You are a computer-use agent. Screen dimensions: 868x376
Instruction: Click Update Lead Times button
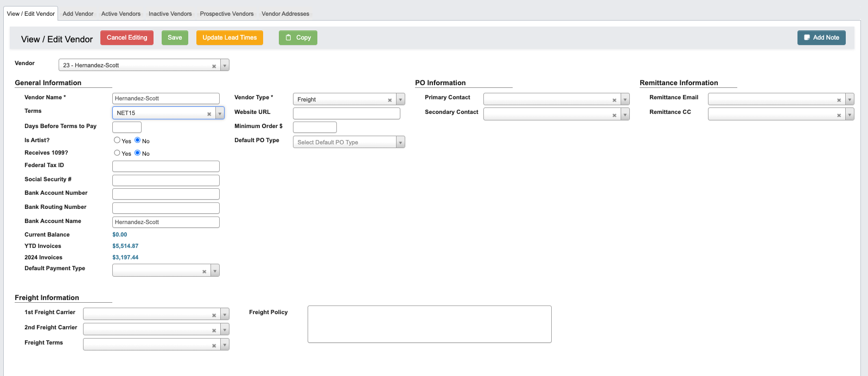tap(229, 37)
